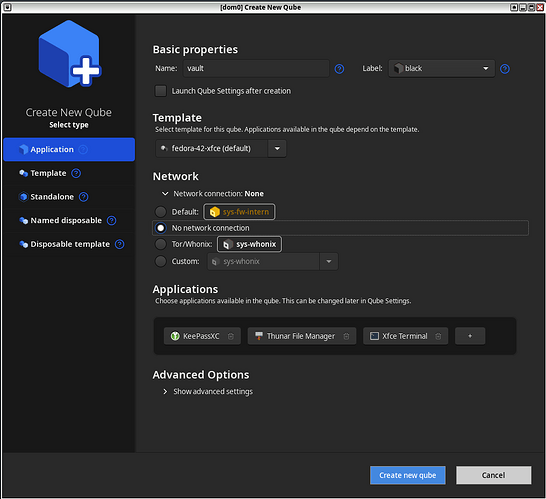546x499 pixels.
Task: Click the Template qube icon in sidebar
Action: tap(23, 173)
